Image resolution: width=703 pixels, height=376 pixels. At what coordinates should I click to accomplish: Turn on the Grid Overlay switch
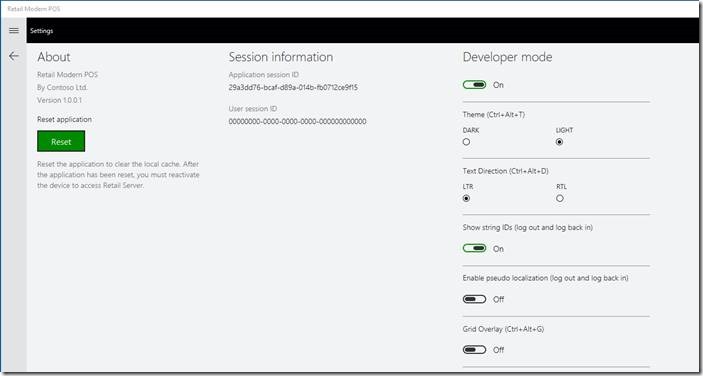[x=474, y=350]
